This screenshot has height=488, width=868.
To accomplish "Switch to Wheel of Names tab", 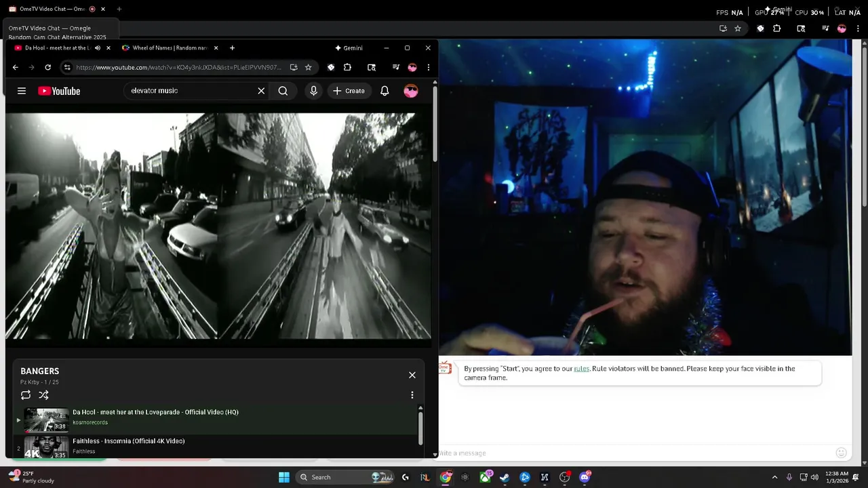I will pos(170,48).
